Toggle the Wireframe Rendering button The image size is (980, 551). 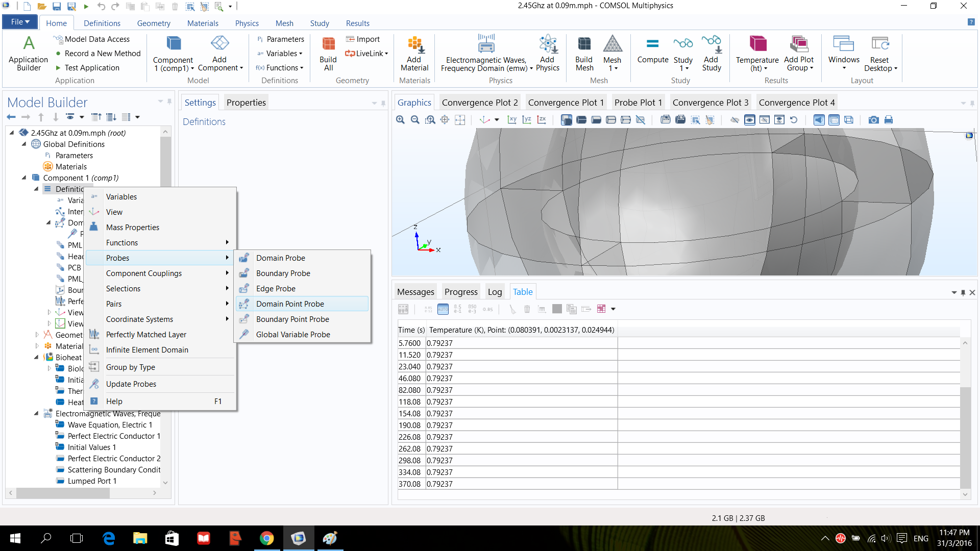tap(848, 120)
